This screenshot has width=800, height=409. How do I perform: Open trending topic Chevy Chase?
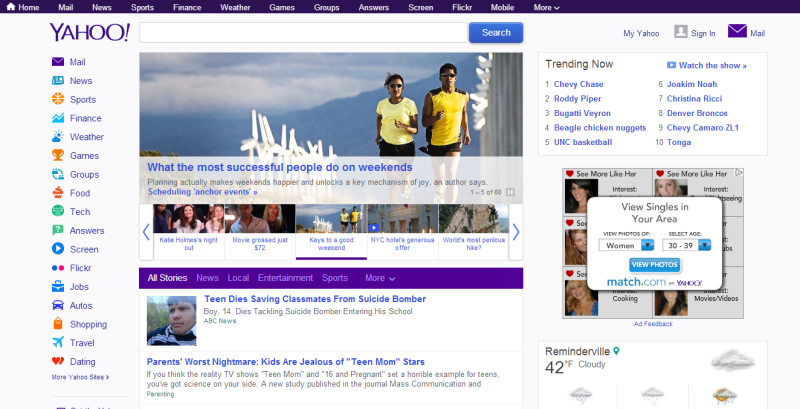coord(579,84)
